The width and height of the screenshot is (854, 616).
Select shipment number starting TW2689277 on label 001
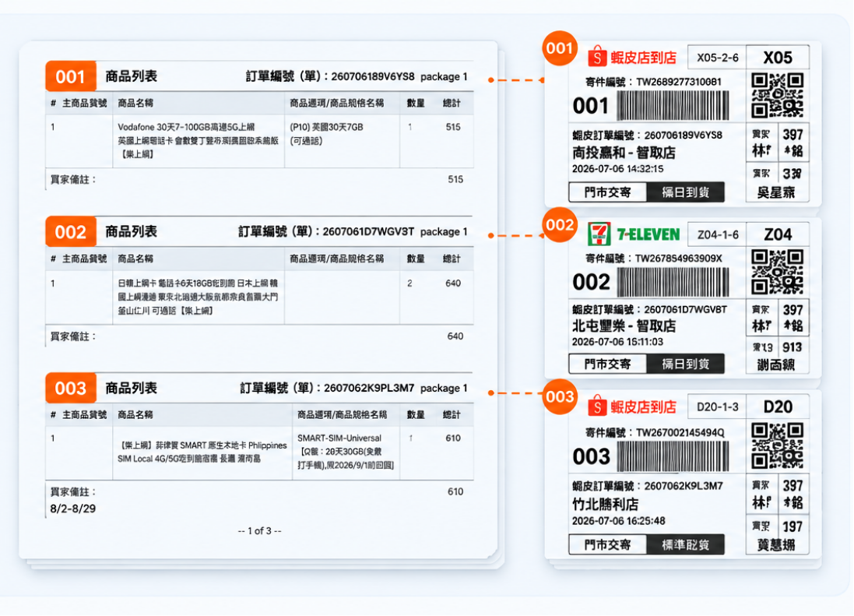click(679, 83)
